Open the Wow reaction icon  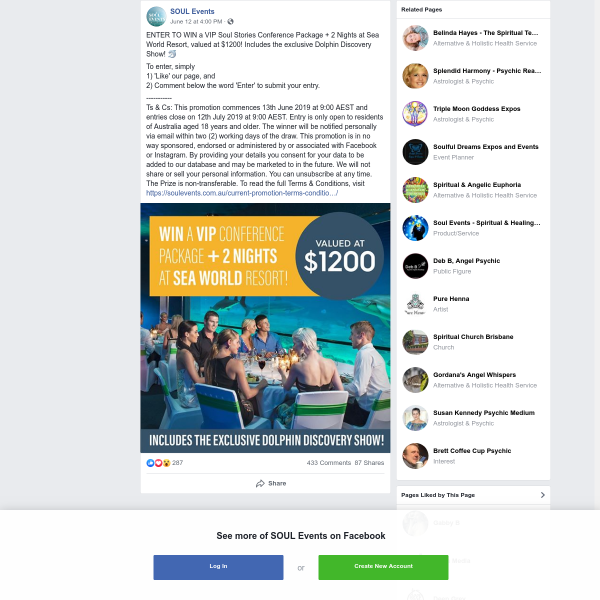click(166, 463)
